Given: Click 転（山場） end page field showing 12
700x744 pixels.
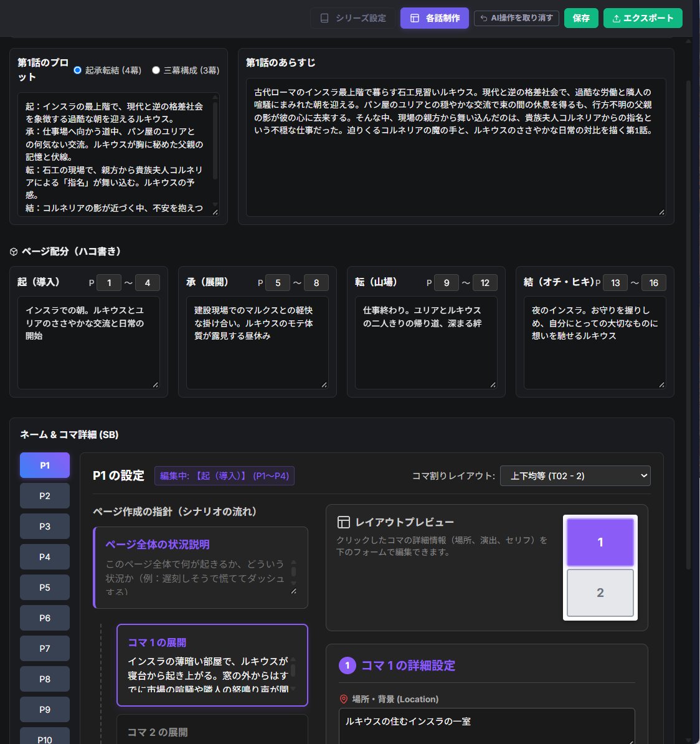Looking at the screenshot, I should 485,283.
